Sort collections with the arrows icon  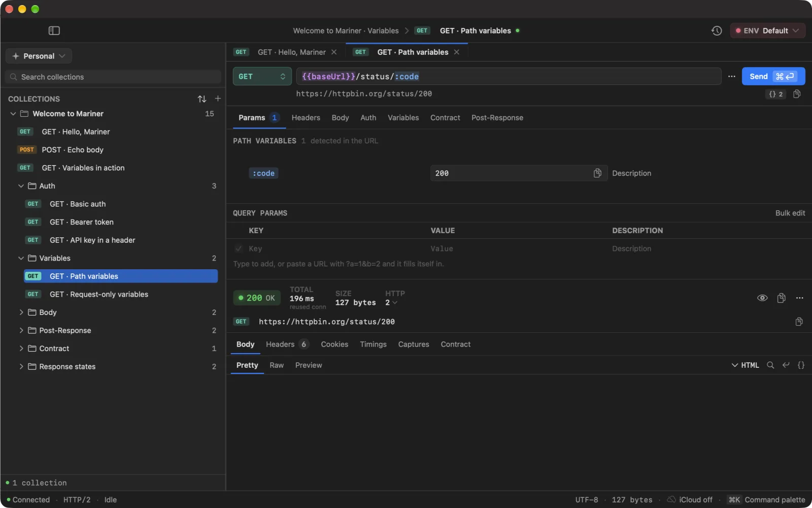[x=202, y=99]
